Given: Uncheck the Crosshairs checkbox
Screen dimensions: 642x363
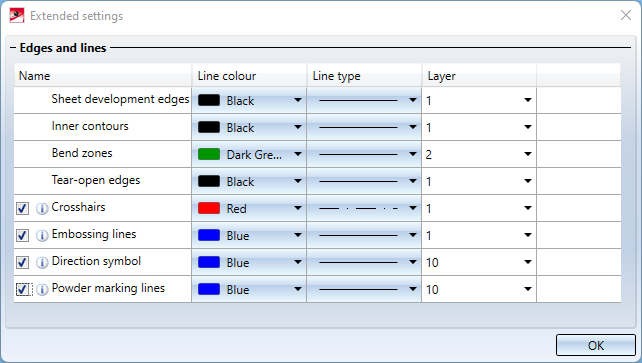Looking at the screenshot, I should point(23,209).
